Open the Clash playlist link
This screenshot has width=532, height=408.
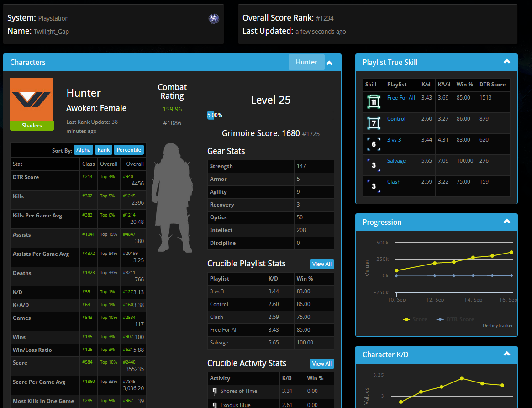(394, 182)
